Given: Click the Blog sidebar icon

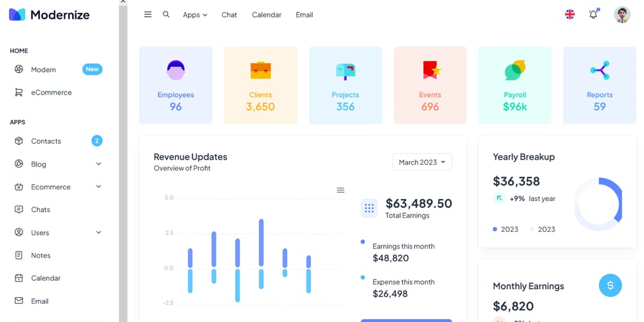Looking at the screenshot, I should [x=19, y=164].
